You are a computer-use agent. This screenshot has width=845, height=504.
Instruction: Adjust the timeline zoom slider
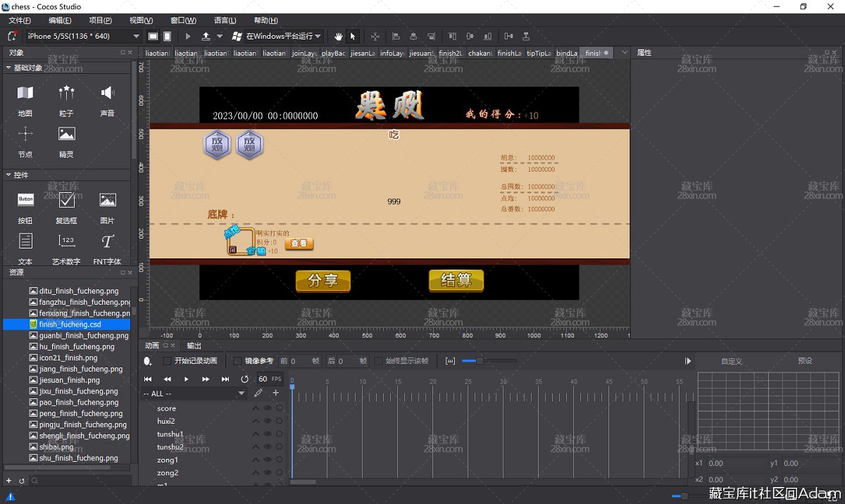point(480,361)
